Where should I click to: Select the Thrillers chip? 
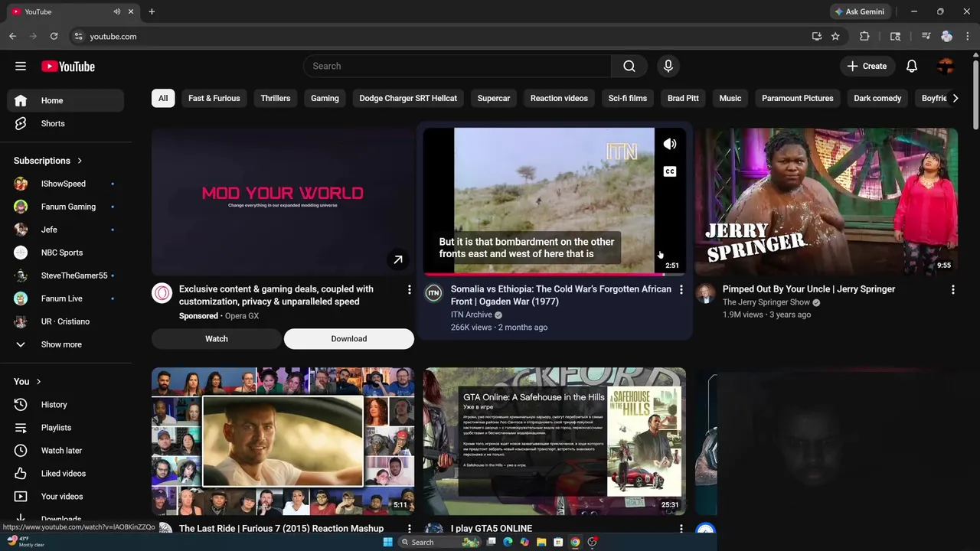(x=276, y=98)
